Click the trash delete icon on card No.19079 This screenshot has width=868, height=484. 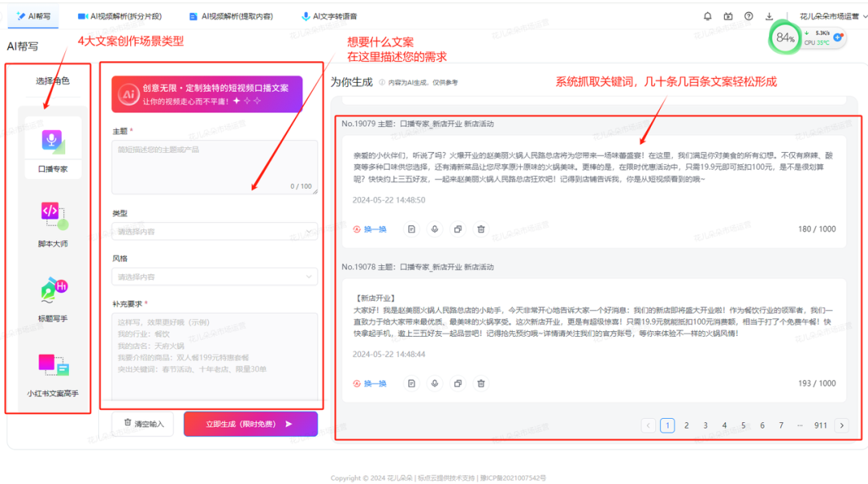coord(481,229)
